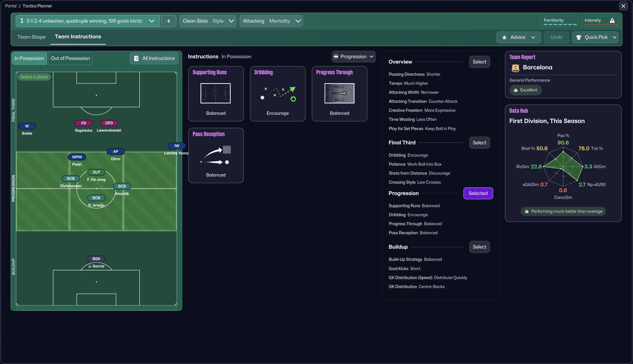Select the BCB badge for Koundé
This screenshot has width=633, height=364.
point(122,186)
